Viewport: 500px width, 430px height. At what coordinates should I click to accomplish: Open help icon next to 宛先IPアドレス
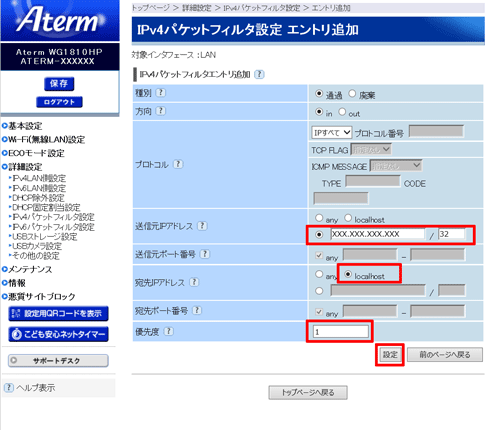pyautogui.click(x=194, y=282)
